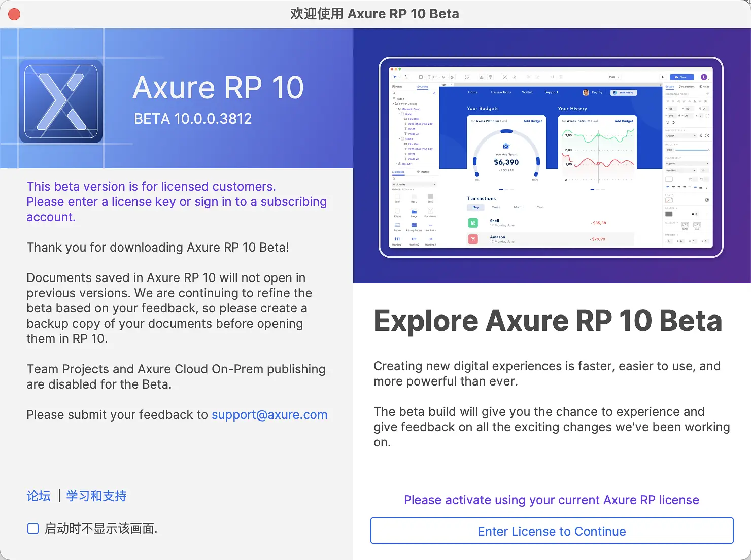The width and height of the screenshot is (751, 560).
Task: Click the search field in the Pages panel
Action: (406, 93)
